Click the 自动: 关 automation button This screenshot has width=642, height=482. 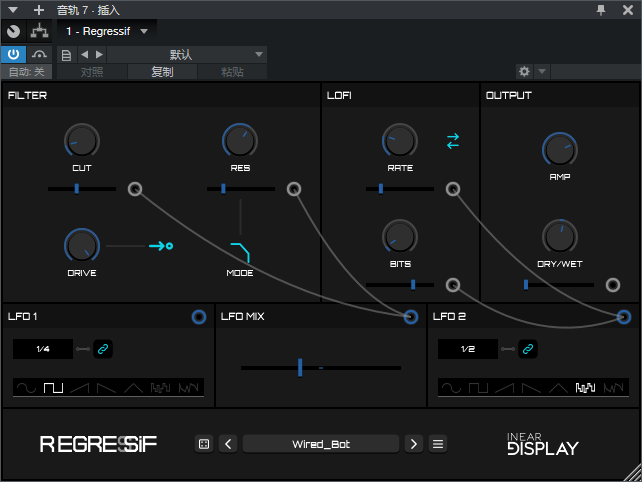(x=26, y=72)
